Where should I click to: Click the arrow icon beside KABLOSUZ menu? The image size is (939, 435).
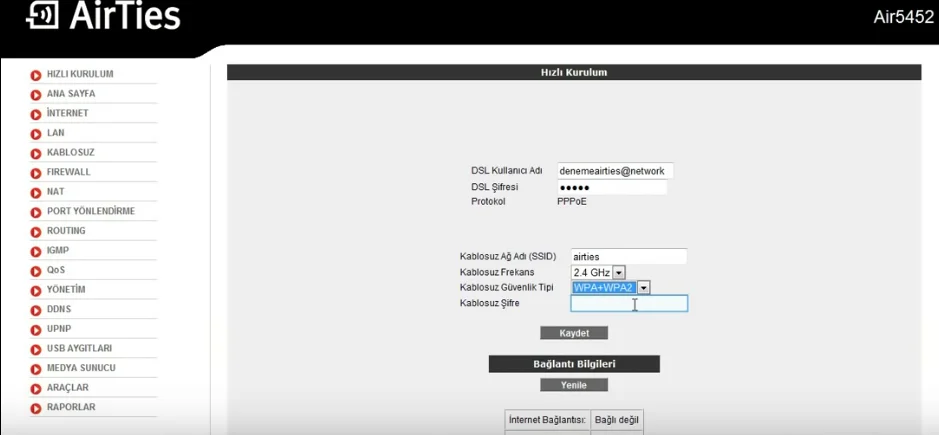pos(36,153)
